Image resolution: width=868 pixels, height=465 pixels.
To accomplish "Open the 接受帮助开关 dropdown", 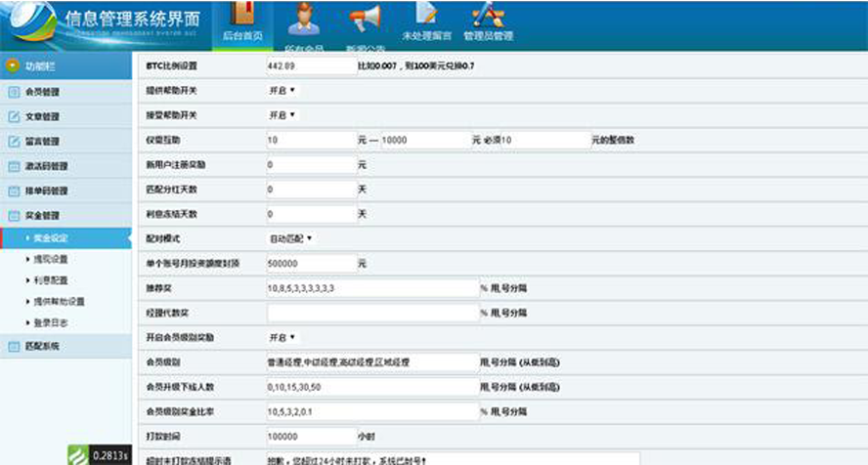I will pos(282,115).
